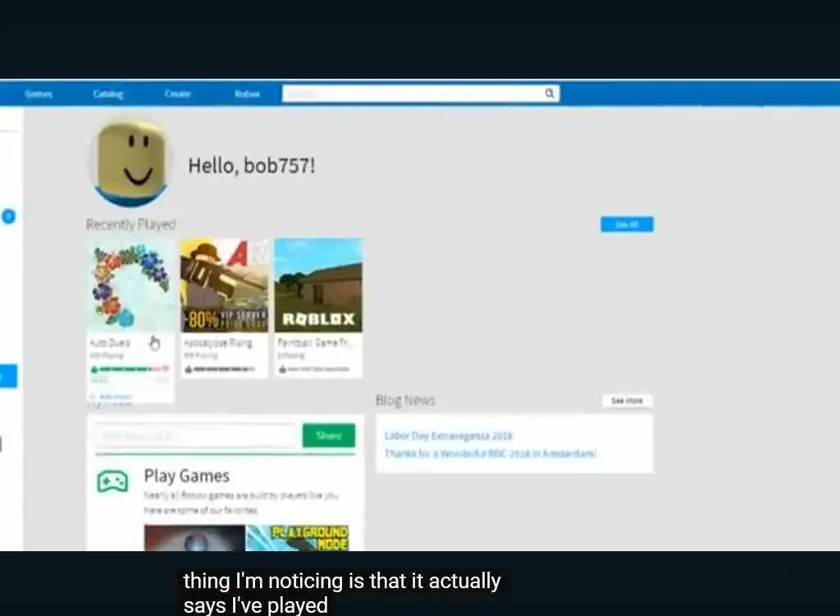Click into the status update text box
This screenshot has height=616, width=840.
point(195,436)
